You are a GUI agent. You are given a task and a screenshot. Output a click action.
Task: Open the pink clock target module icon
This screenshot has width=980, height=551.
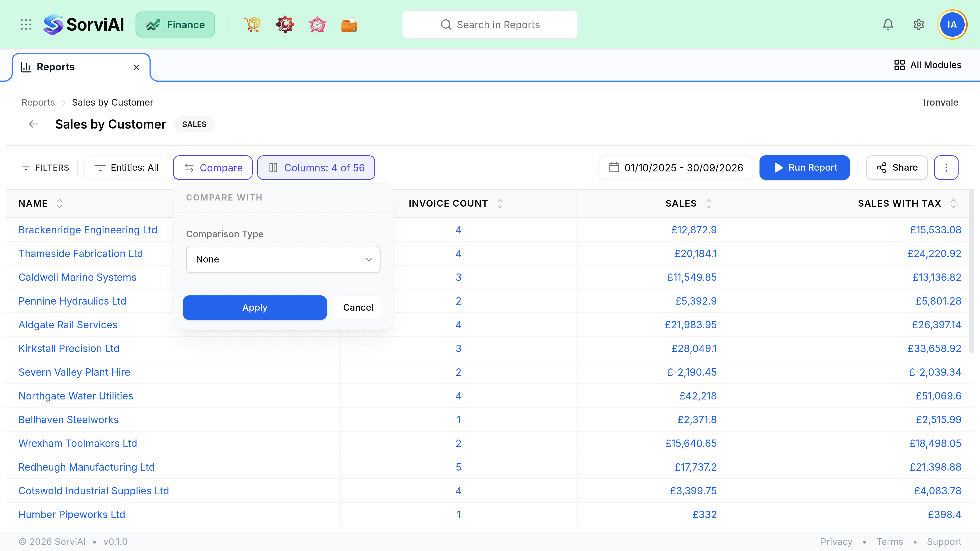(x=317, y=25)
